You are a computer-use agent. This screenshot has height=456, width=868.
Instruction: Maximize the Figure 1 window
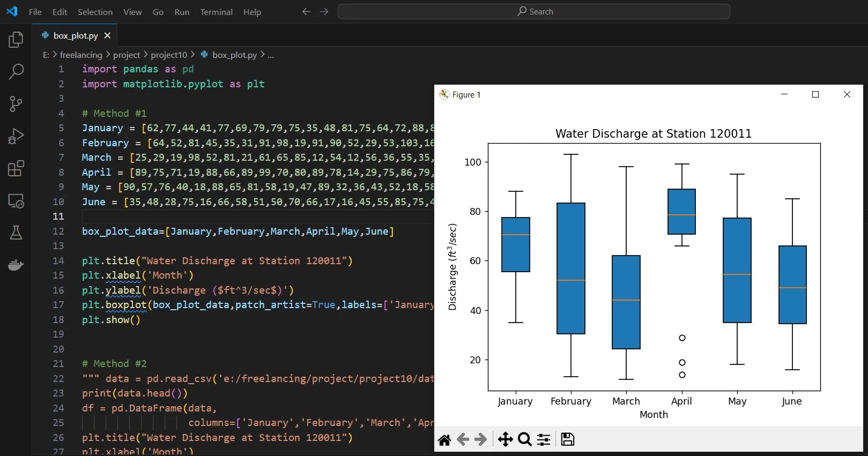click(815, 94)
